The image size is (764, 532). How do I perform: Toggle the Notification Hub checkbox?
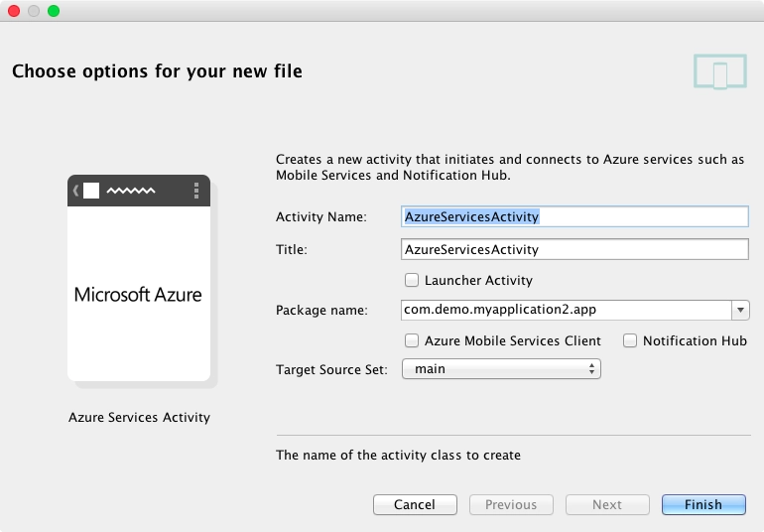pos(630,340)
